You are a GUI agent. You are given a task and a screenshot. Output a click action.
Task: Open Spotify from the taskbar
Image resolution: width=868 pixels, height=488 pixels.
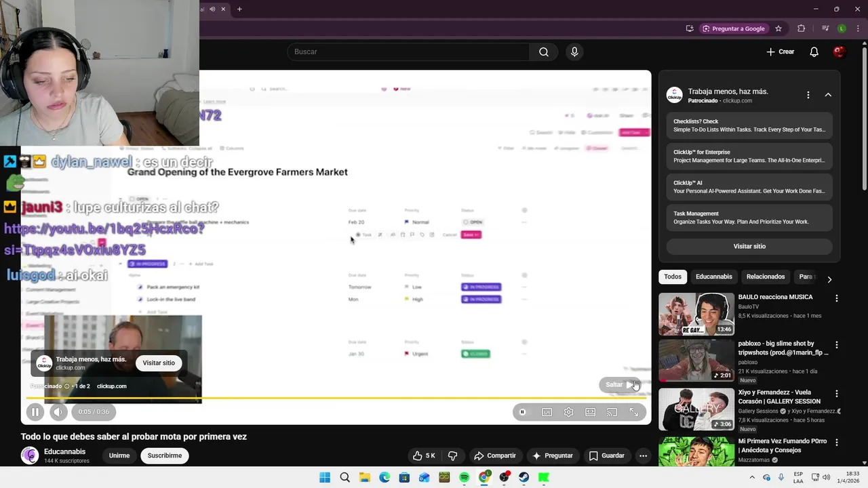[x=464, y=477]
